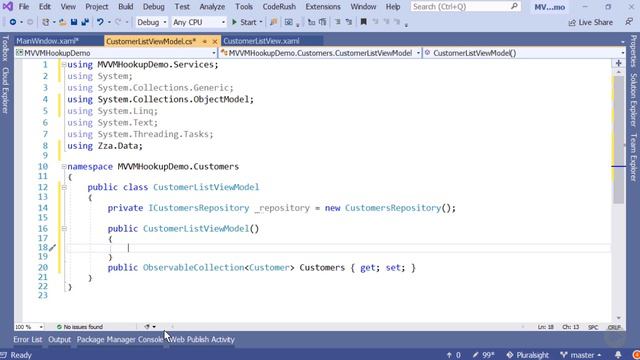The width and height of the screenshot is (640, 360).
Task: Open the CodeRush menu
Action: click(279, 7)
